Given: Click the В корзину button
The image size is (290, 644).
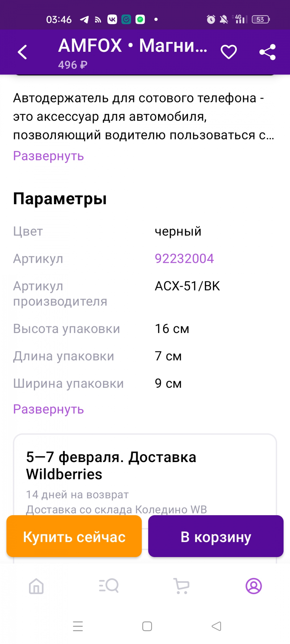Looking at the screenshot, I should click(x=216, y=536).
